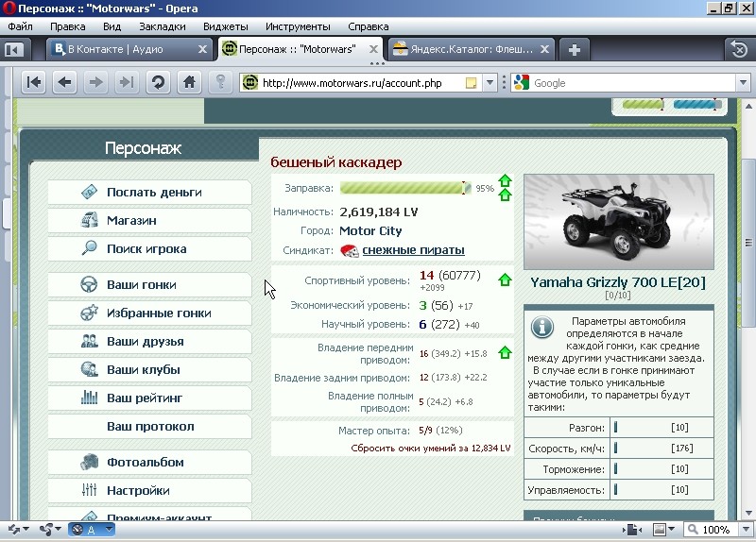Viewport: 756px width, 542px height.
Task: Click in the URL address field
Action: click(362, 83)
